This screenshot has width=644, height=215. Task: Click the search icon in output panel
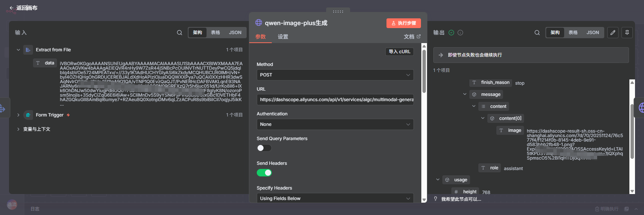click(537, 33)
